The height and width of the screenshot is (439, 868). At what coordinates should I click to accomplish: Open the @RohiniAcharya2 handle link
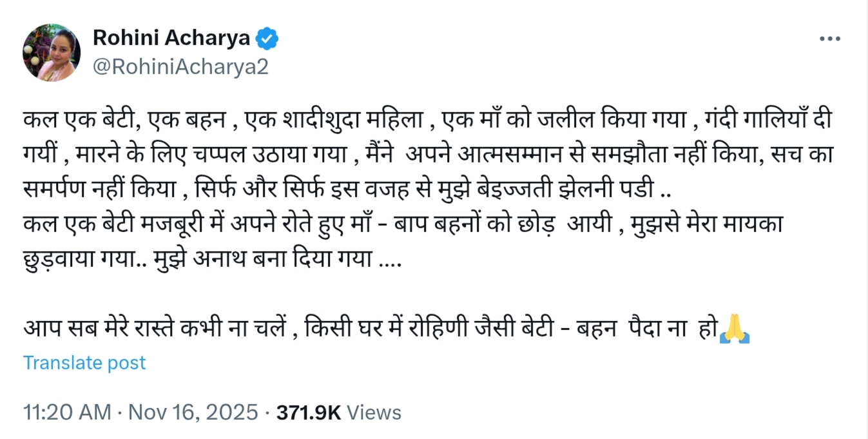click(x=180, y=67)
